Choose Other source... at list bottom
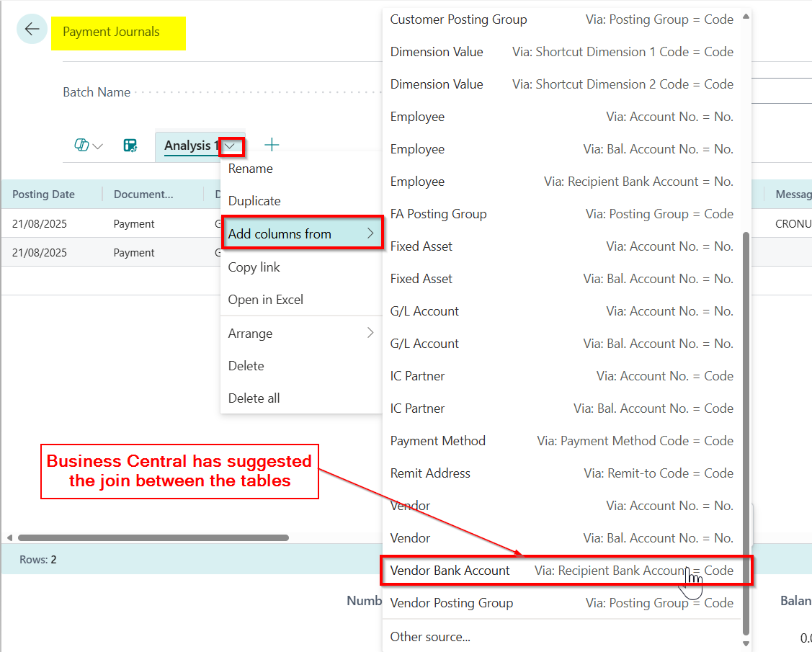The width and height of the screenshot is (812, 652). [x=430, y=637]
